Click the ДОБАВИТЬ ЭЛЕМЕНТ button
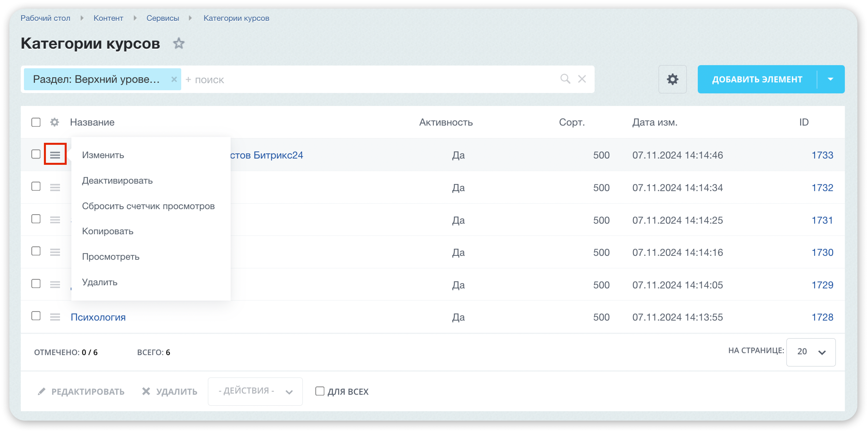Image resolution: width=868 pixels, height=432 pixels. tap(757, 79)
